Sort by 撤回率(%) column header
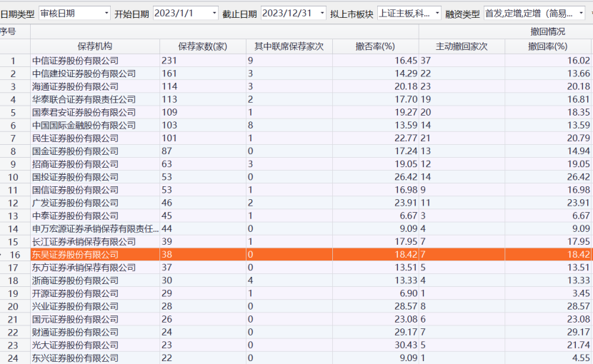Viewport: 593px width, 364px height. point(548,46)
